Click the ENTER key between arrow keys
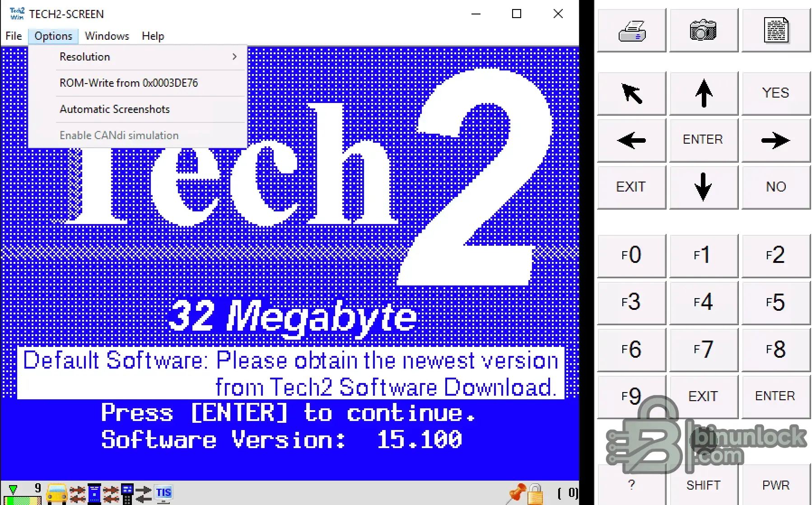The image size is (812, 505). pos(704,140)
